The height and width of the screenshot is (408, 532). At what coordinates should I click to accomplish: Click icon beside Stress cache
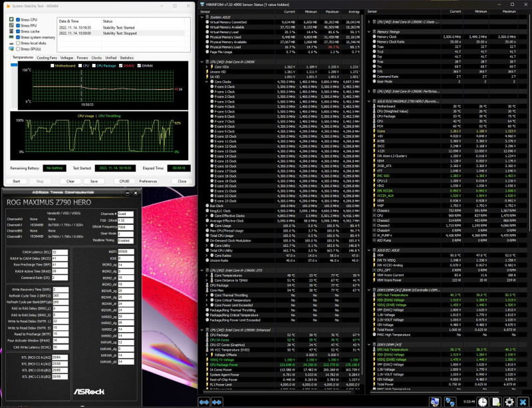(x=11, y=31)
